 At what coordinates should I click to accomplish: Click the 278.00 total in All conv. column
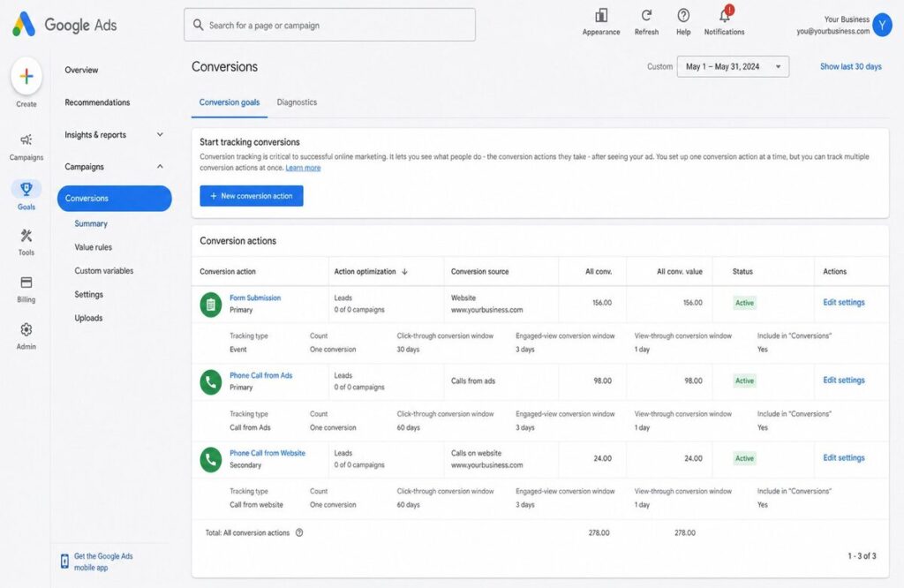click(x=599, y=533)
